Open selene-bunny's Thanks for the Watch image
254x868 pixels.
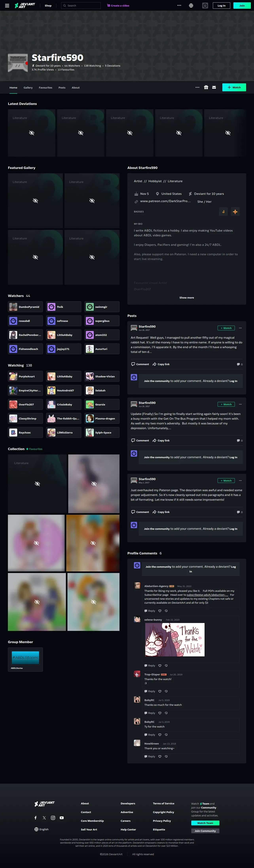click(174, 640)
